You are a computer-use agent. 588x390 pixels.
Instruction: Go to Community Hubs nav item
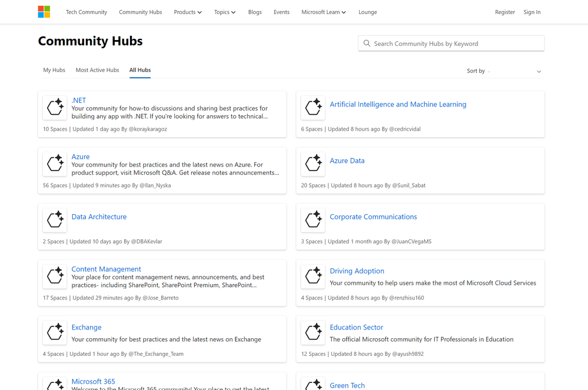pyautogui.click(x=141, y=12)
